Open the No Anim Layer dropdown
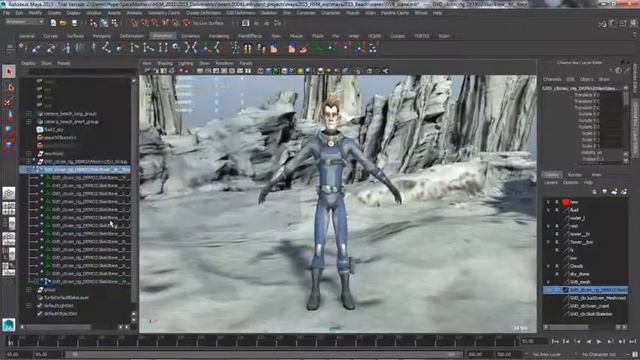This screenshot has width=640, height=360. tap(547, 354)
